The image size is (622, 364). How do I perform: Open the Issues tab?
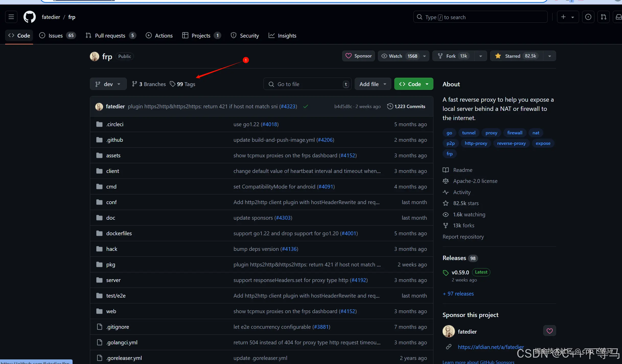coord(57,36)
